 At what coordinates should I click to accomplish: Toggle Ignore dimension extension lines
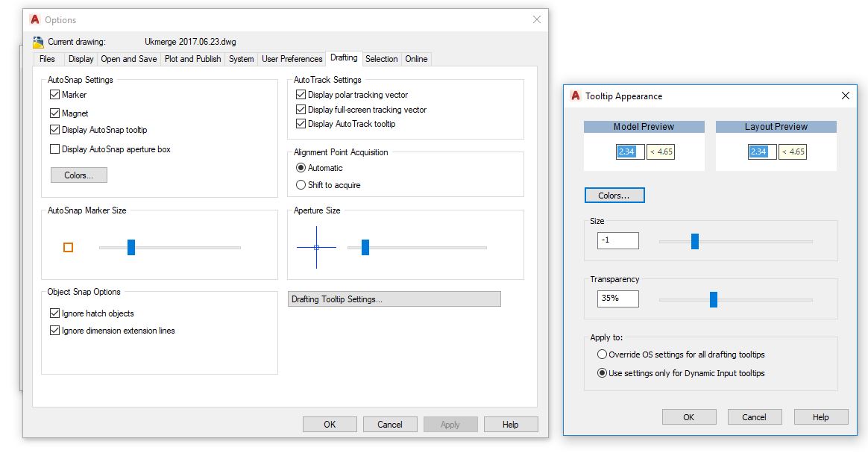pyautogui.click(x=54, y=331)
